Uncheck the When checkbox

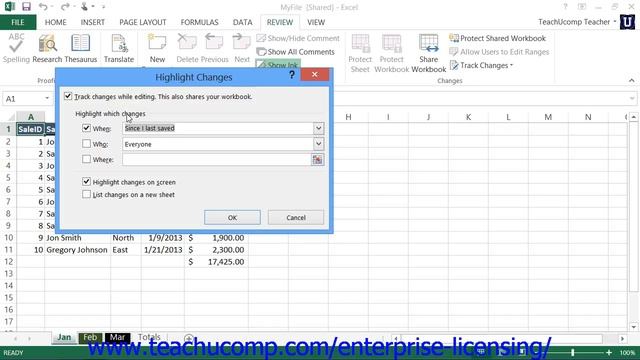click(86, 128)
